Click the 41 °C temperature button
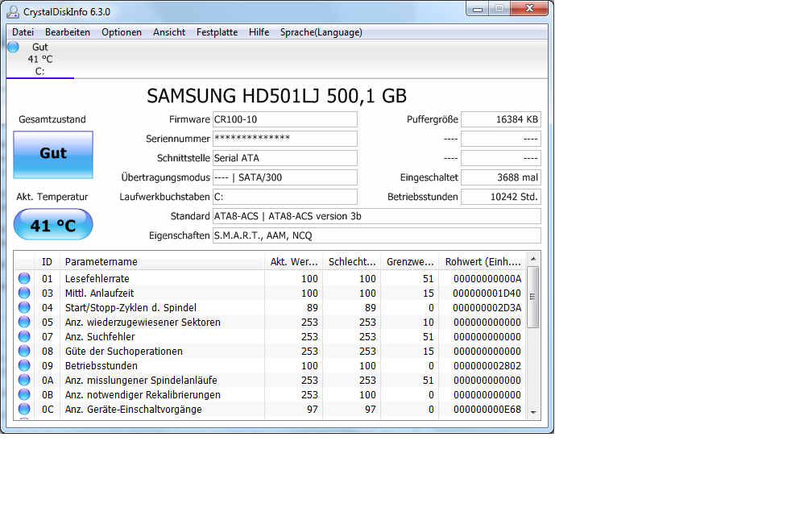This screenshot has width=812, height=508. point(53,224)
